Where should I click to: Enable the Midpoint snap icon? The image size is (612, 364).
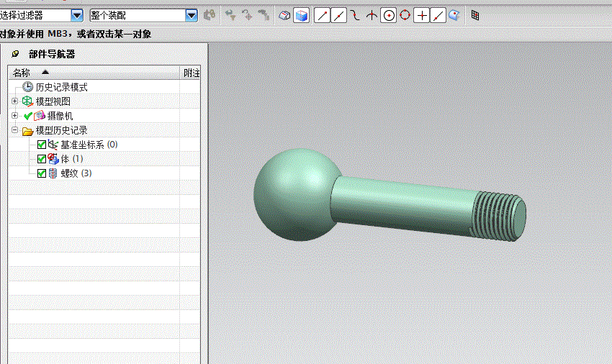click(x=339, y=16)
